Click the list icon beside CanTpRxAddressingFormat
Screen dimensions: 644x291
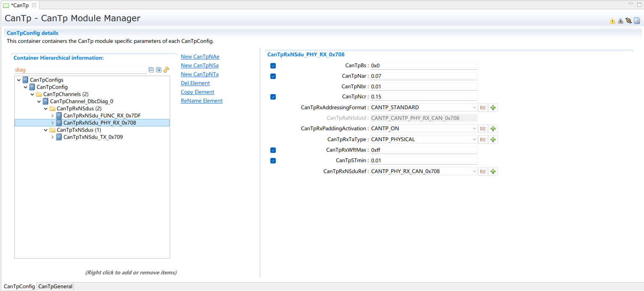(483, 107)
